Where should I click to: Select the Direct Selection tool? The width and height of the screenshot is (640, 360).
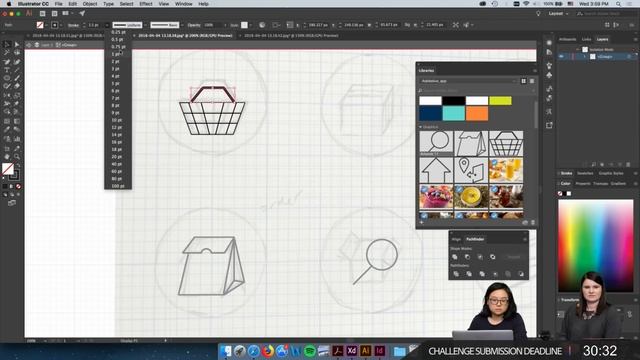coord(17,44)
